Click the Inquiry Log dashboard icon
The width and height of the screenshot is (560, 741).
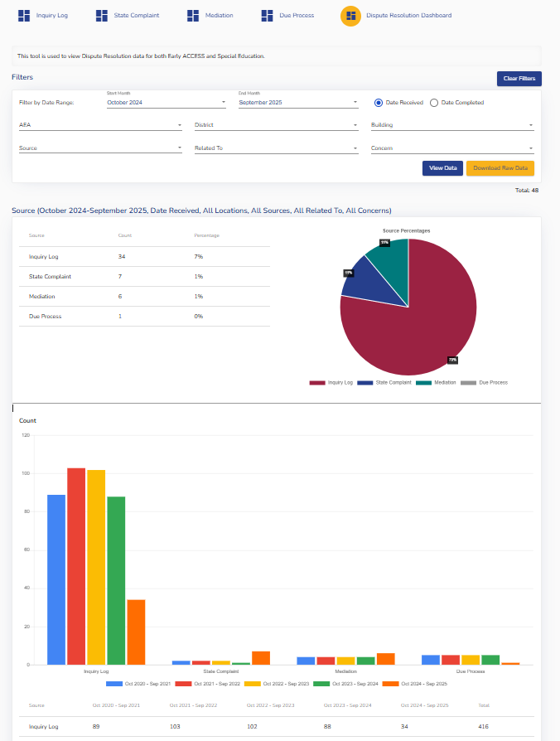[x=24, y=16]
